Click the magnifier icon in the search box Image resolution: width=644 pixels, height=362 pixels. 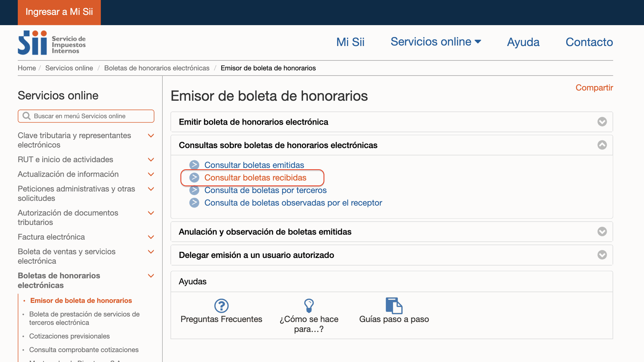(26, 116)
